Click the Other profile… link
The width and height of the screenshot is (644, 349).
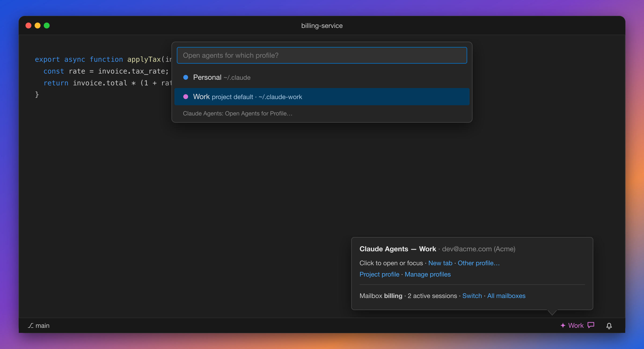click(478, 263)
